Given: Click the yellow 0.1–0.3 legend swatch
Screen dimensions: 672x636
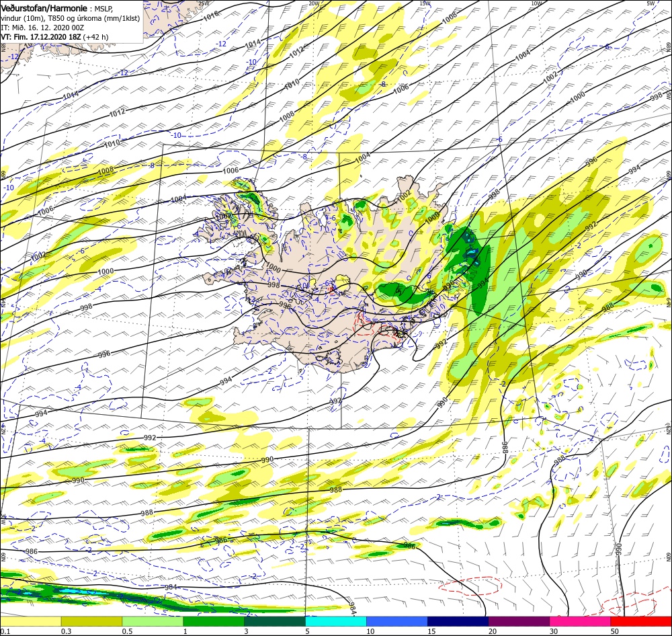Looking at the screenshot, I should point(30,622).
